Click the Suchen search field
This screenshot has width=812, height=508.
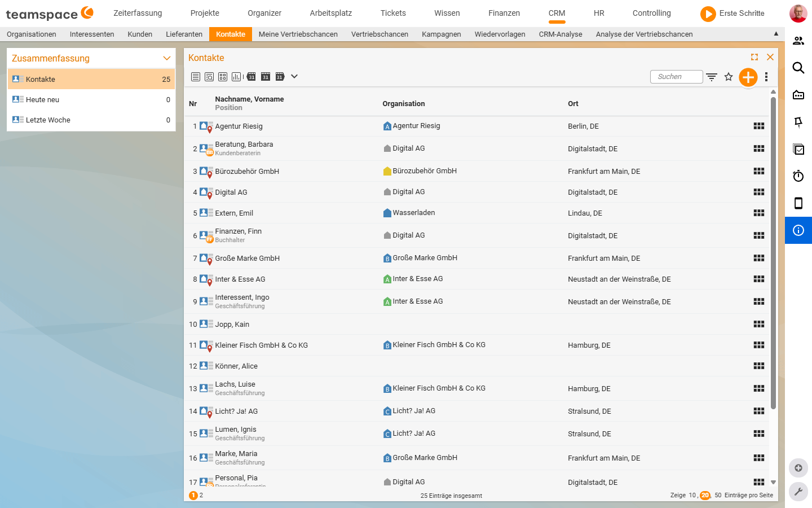tap(677, 77)
